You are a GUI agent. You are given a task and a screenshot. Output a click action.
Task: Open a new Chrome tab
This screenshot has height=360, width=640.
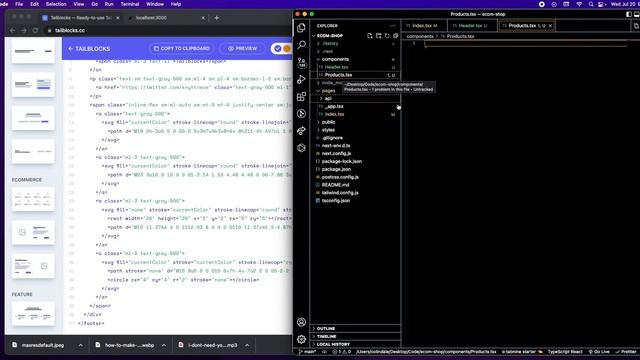click(217, 18)
